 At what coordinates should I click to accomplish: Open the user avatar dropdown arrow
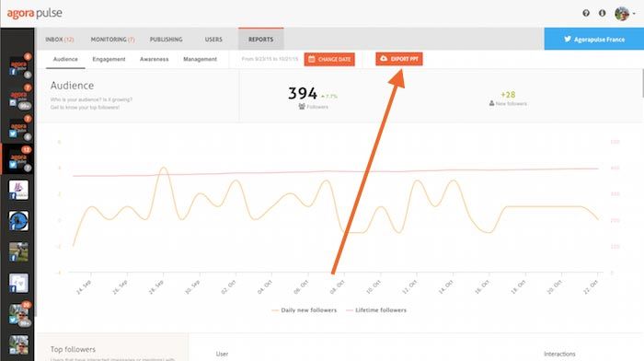point(634,14)
